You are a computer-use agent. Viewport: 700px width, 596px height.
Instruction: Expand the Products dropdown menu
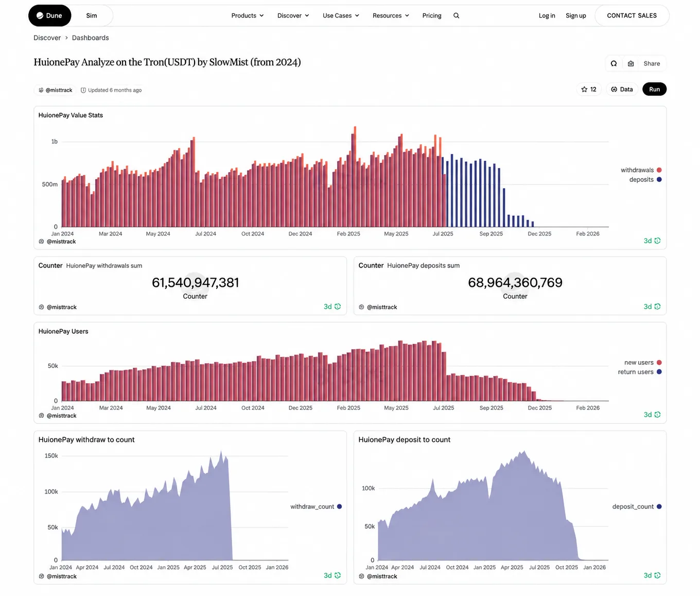[248, 15]
